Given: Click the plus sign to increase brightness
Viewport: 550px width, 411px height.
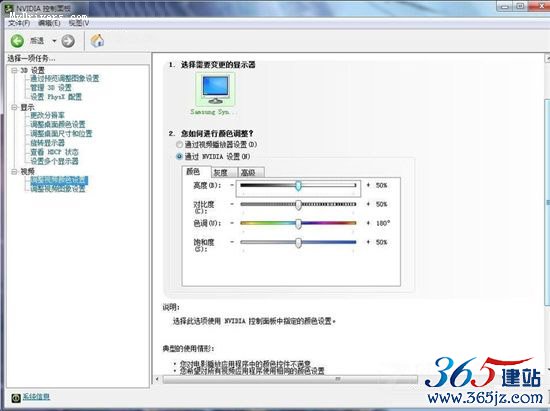Looking at the screenshot, I should pos(368,185).
